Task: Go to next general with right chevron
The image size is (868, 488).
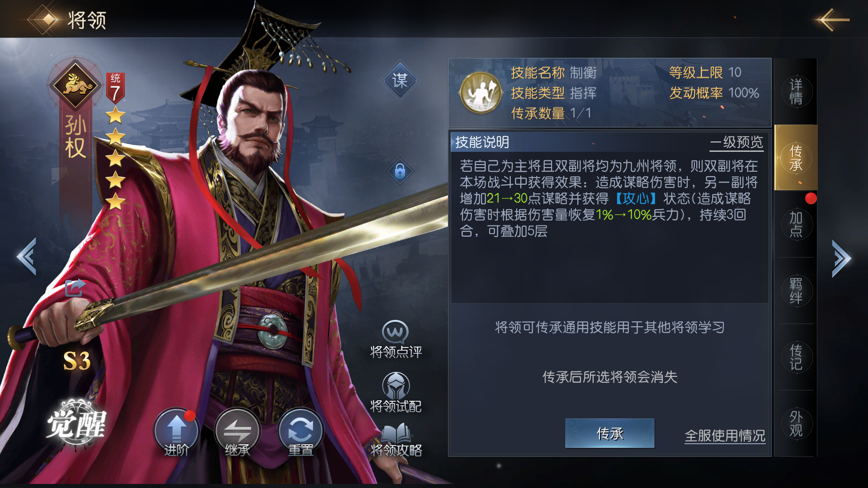Action: click(841, 258)
